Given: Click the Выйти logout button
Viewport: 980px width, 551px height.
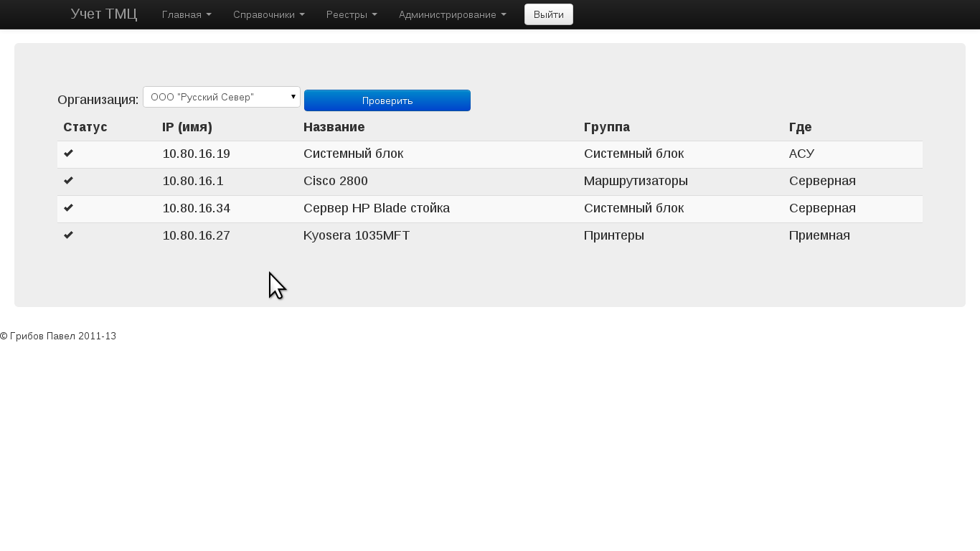Looking at the screenshot, I should 548,14.
